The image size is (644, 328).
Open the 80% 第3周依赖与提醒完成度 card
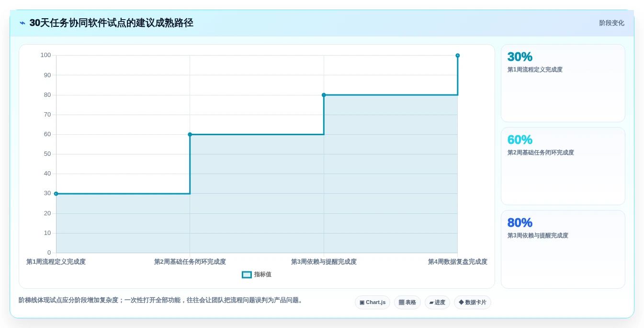[563, 249]
